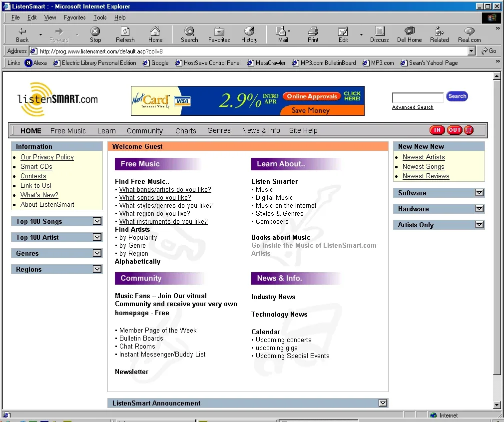
Task: Open MetaCrawler links bar shortcut
Action: coord(266,63)
